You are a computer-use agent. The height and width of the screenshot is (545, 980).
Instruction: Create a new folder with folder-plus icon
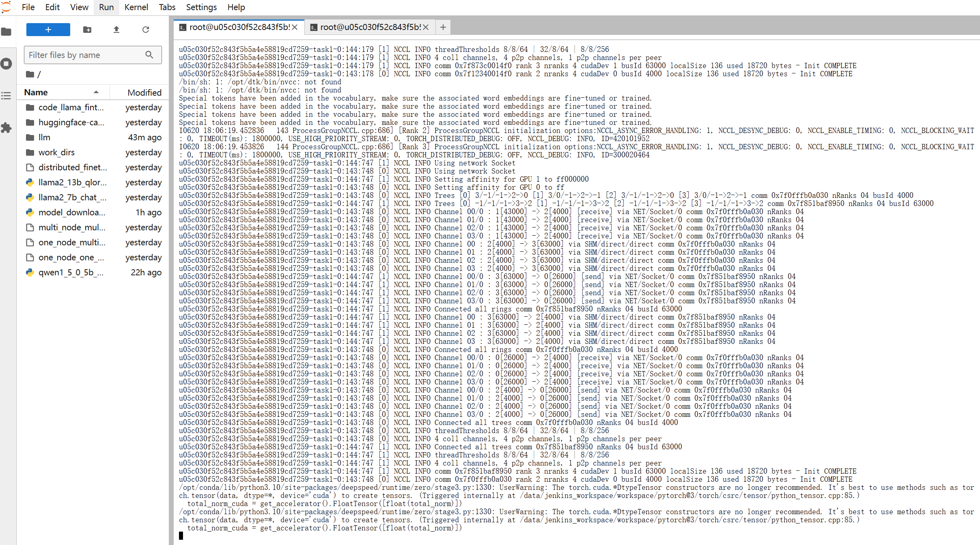[x=87, y=30]
